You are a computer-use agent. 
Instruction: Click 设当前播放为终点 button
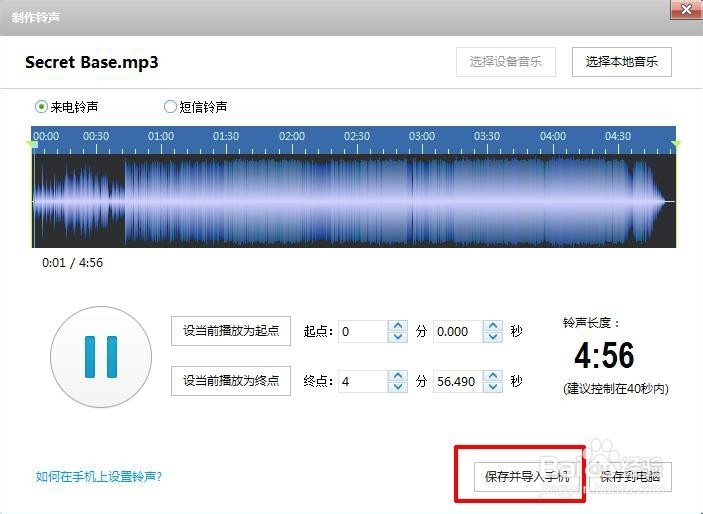coord(231,381)
